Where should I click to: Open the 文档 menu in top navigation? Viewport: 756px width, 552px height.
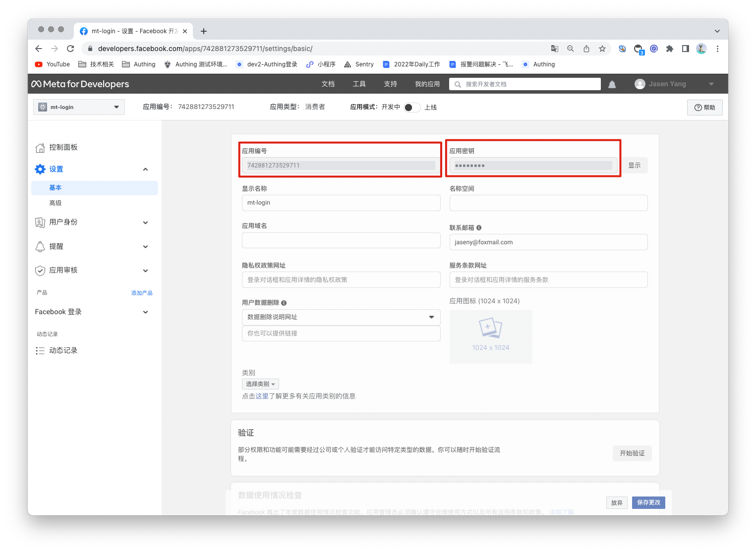coord(328,84)
